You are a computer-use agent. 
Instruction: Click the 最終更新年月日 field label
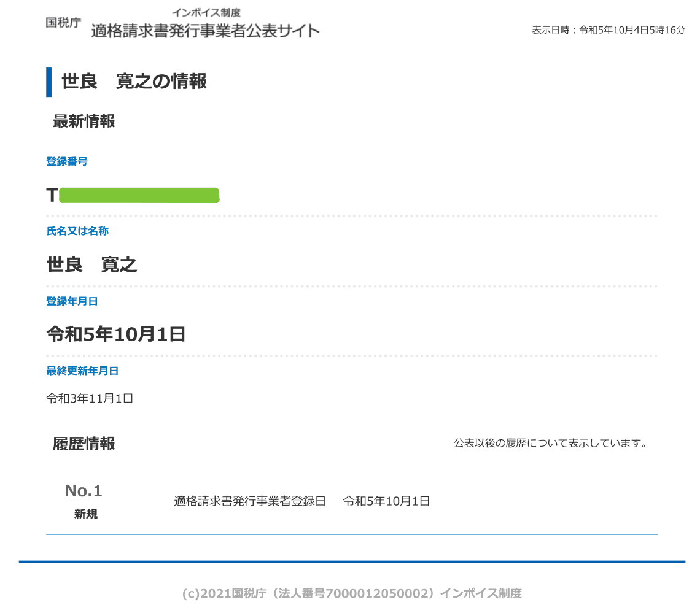(82, 371)
